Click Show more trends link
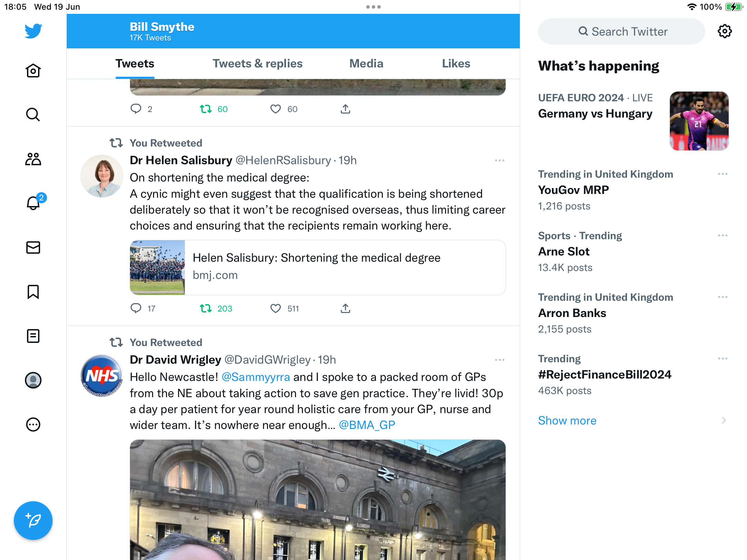 tap(567, 420)
